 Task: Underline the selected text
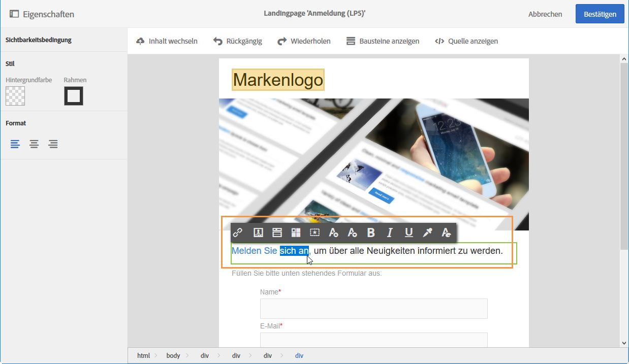coord(408,233)
